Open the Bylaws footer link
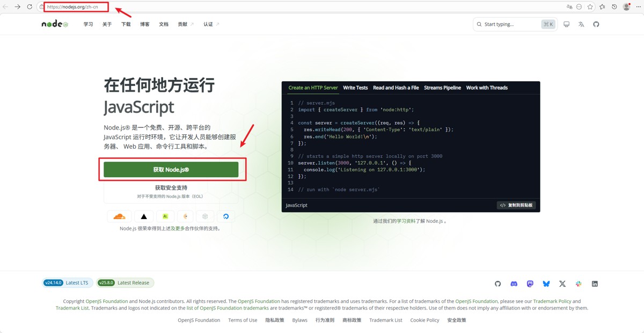644x333 pixels. 299,320
